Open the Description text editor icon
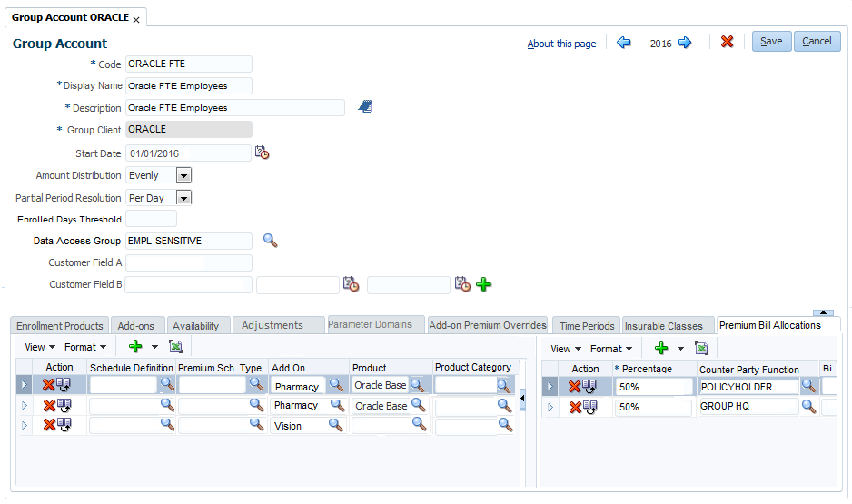Viewport: 852px width, 504px height. 365,106
